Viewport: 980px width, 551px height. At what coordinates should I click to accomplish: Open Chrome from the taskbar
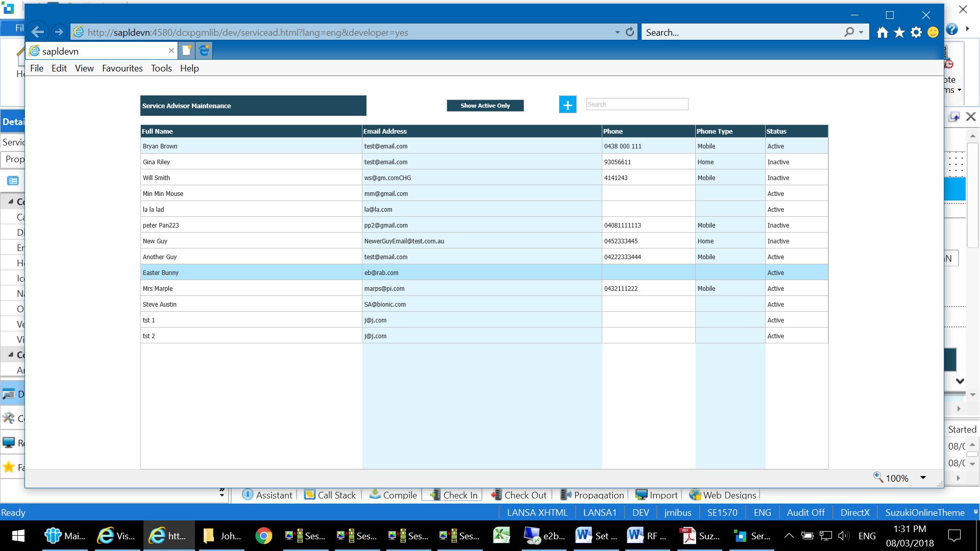pyautogui.click(x=264, y=536)
